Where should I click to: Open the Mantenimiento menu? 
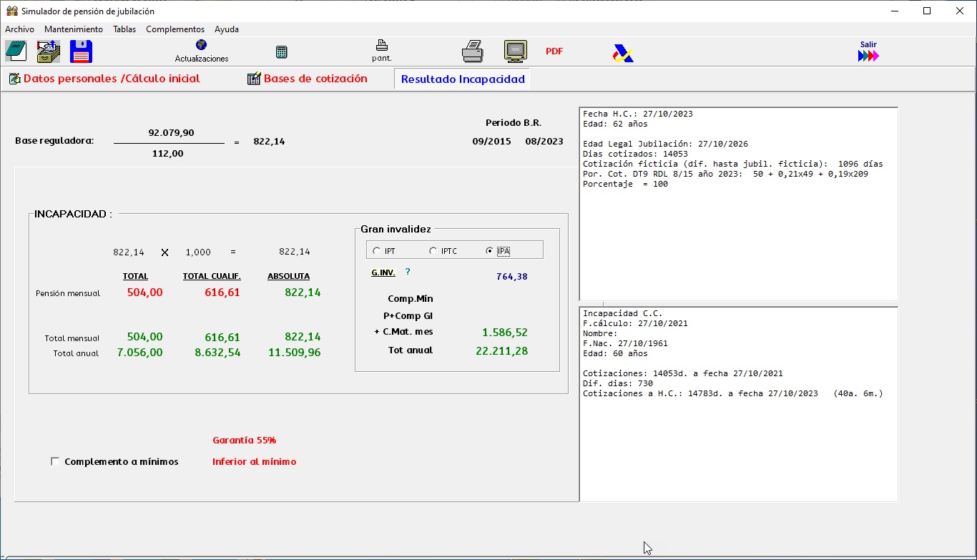(x=74, y=29)
